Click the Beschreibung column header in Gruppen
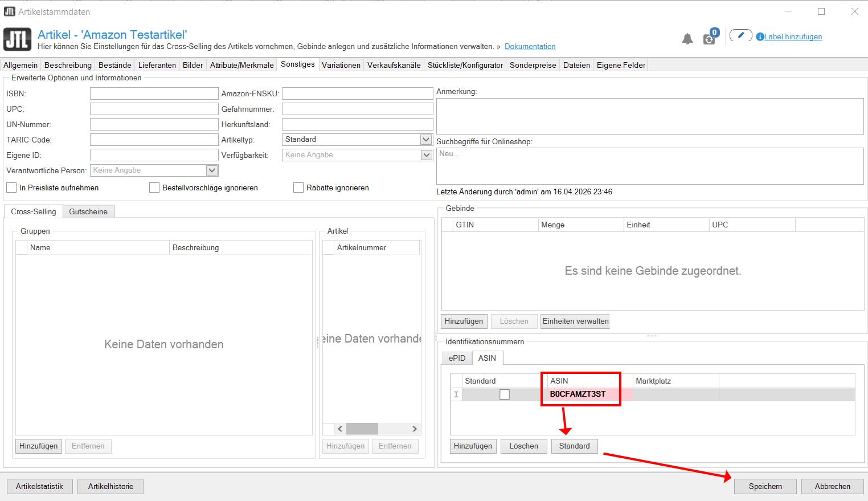The image size is (868, 501). (x=241, y=247)
